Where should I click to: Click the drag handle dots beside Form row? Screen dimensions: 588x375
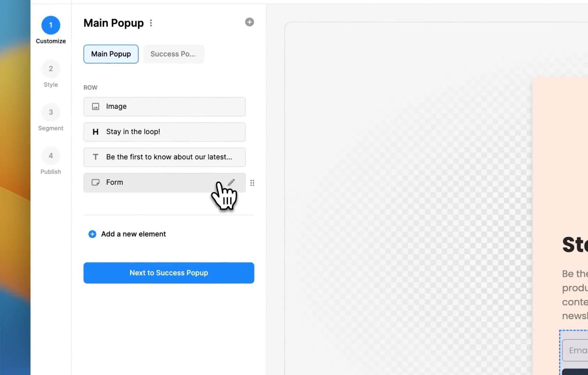coord(252,183)
